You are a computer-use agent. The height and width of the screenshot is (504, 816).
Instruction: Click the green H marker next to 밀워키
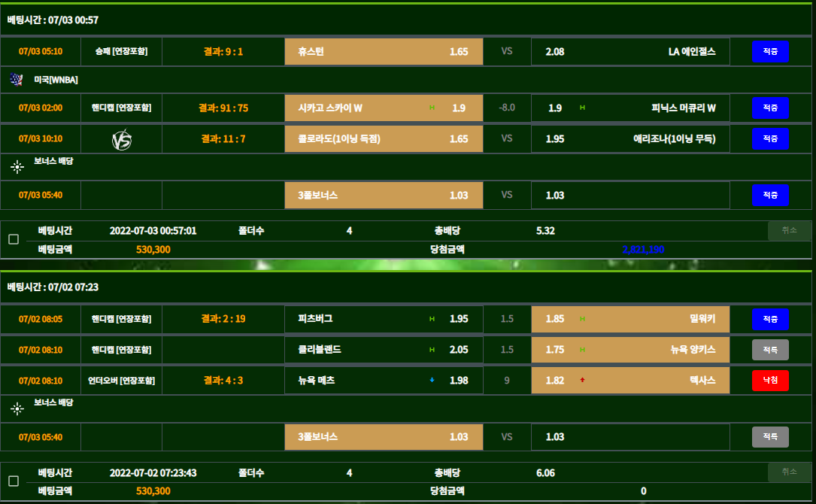(582, 319)
